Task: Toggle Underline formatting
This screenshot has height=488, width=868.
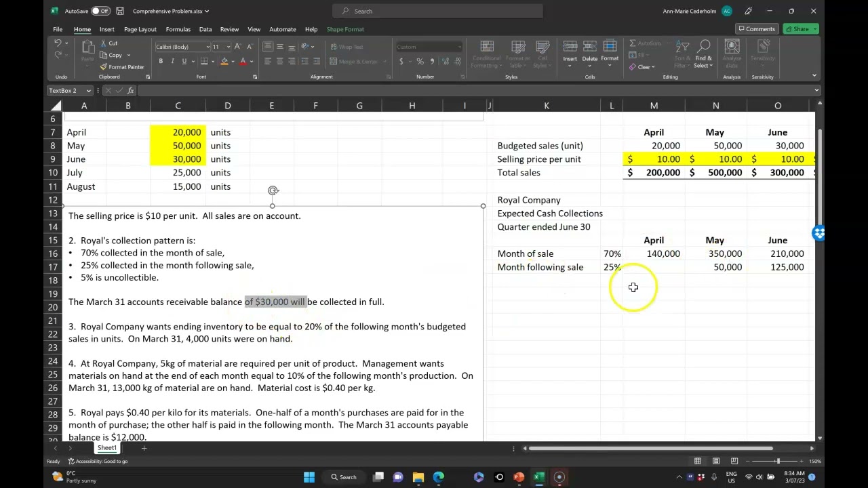Action: 184,62
